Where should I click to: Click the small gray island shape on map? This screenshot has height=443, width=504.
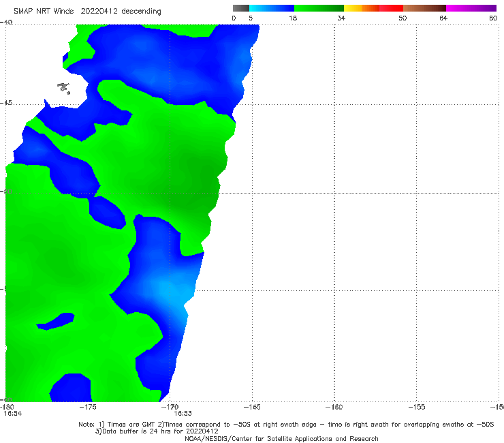tap(63, 88)
